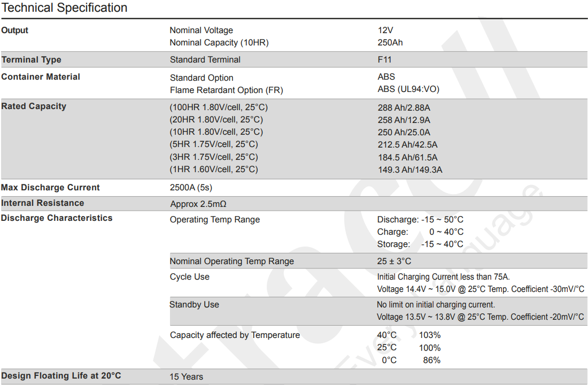Select the Nominal Voltage 12V value
The height and width of the screenshot is (385, 588).
coord(385,30)
